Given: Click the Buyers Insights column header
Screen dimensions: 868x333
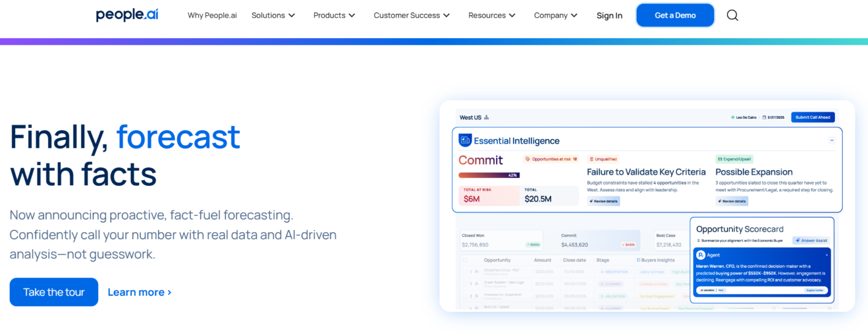Looking at the screenshot, I should click(x=659, y=260).
